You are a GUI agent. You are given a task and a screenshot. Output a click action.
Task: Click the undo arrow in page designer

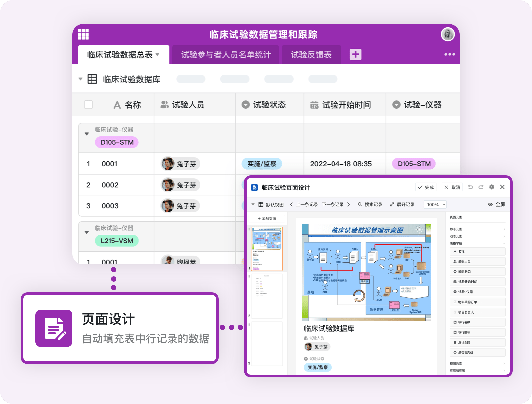tap(470, 187)
